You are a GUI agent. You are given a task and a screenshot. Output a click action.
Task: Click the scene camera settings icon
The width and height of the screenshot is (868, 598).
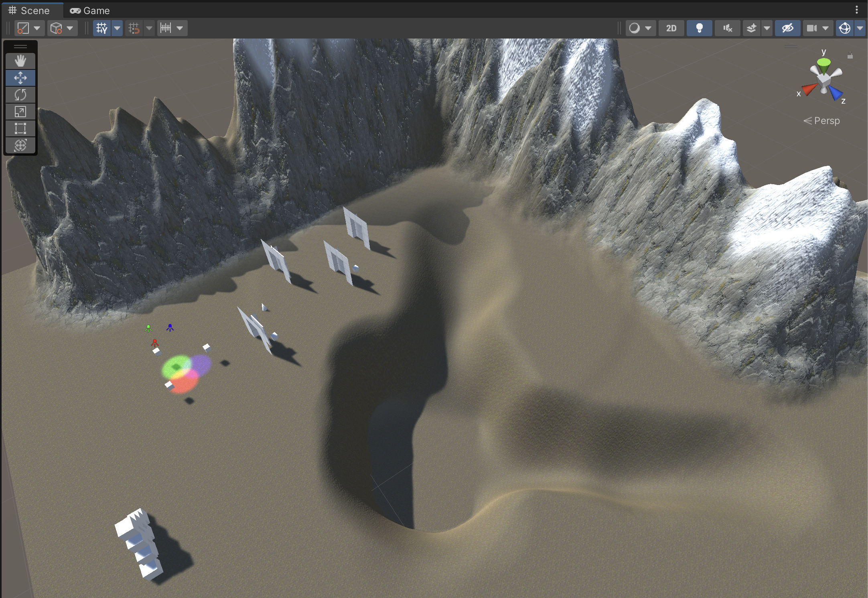pos(812,28)
